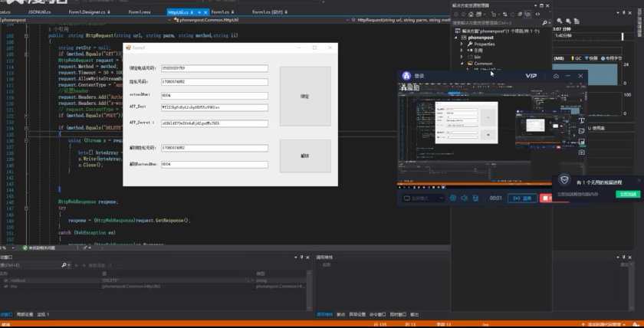Collapse the Common folder node
Screen dimensions: 644x328
(x=462, y=63)
